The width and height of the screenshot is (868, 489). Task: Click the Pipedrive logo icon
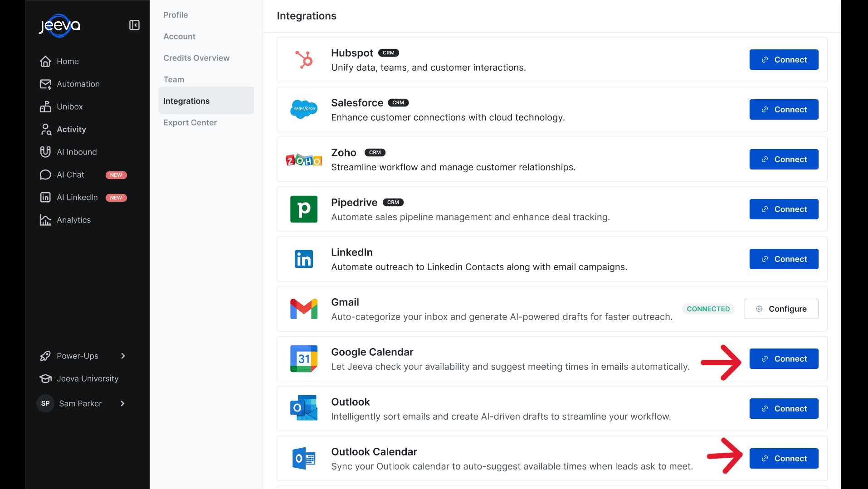coord(304,209)
